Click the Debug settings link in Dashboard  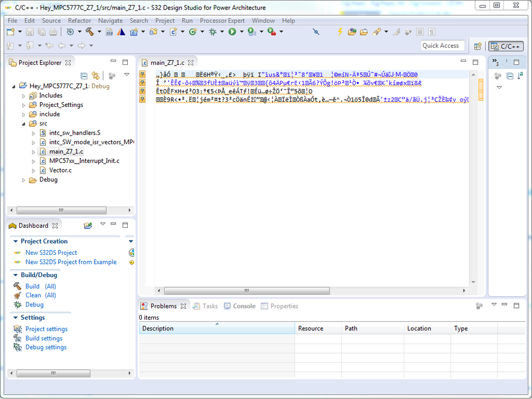tap(46, 347)
